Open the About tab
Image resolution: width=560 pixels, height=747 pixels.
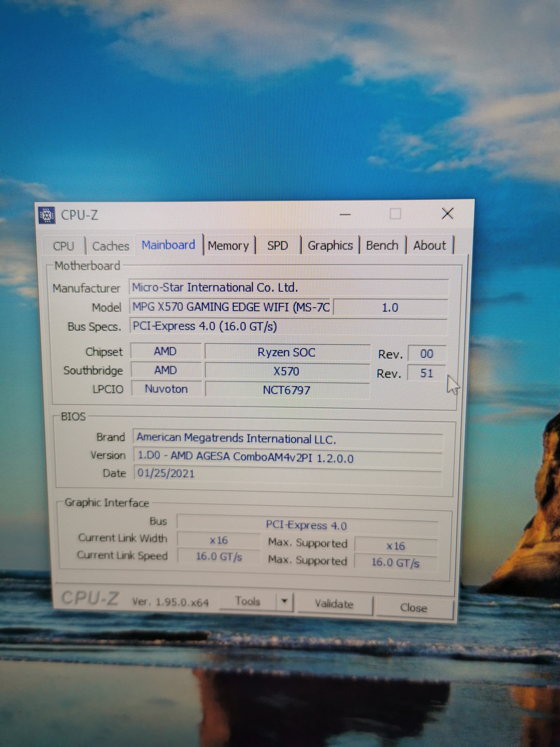429,246
